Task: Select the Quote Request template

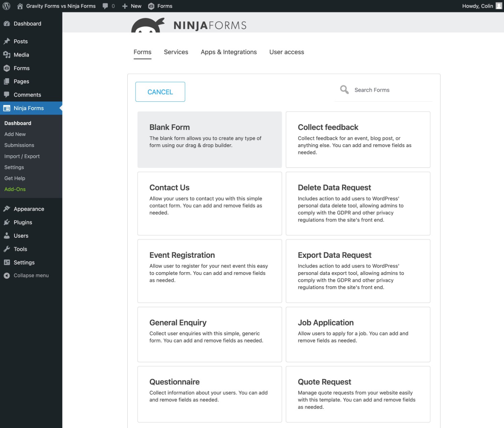Action: (358, 394)
